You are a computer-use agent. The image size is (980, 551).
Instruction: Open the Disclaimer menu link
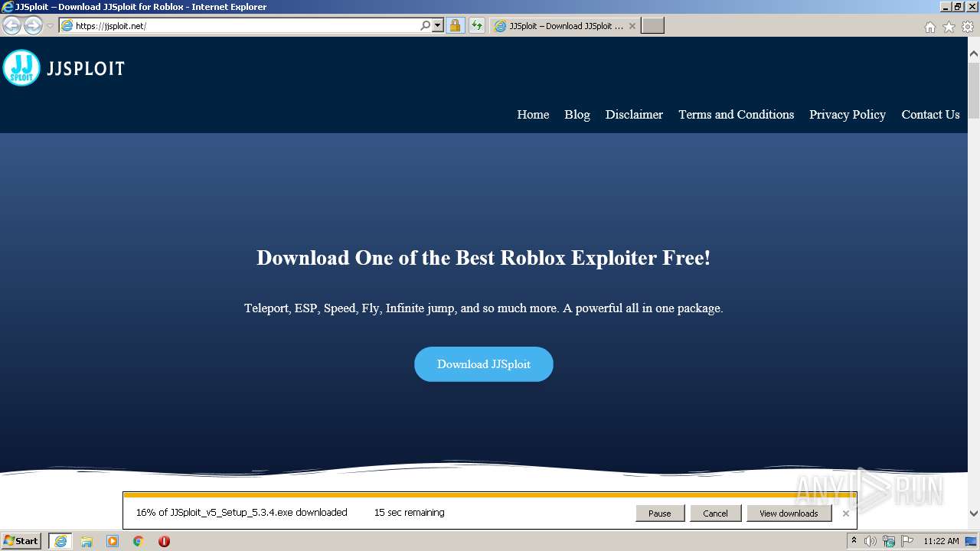coord(634,114)
